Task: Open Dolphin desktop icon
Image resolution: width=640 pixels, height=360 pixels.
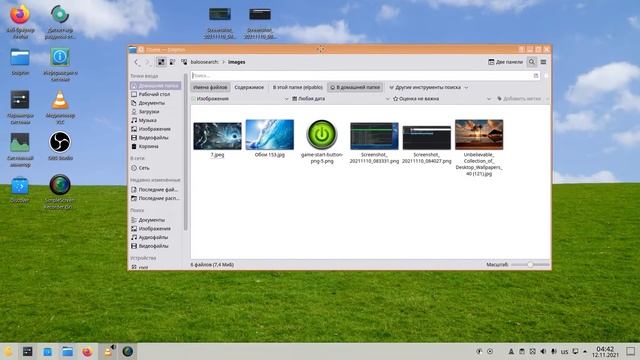Action: coord(20,61)
